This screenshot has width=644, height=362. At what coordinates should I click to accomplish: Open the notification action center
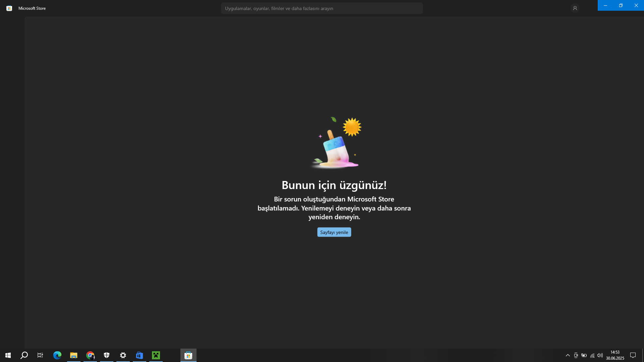633,355
